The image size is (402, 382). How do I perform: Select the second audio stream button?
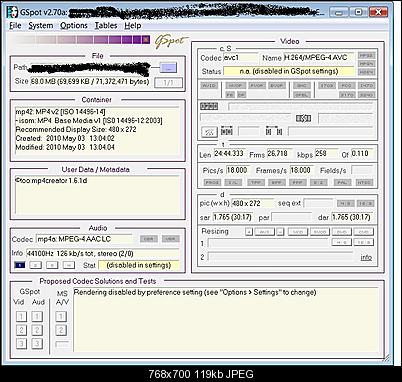(x=36, y=265)
